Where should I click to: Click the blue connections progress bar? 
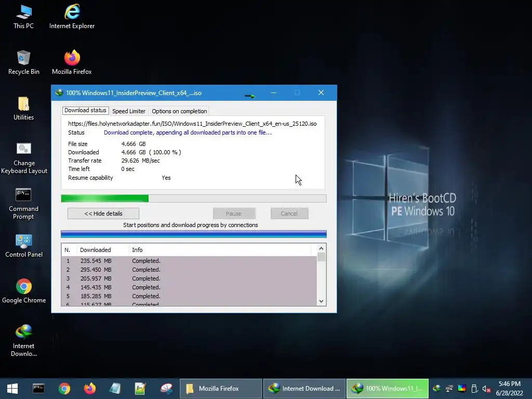193,234
